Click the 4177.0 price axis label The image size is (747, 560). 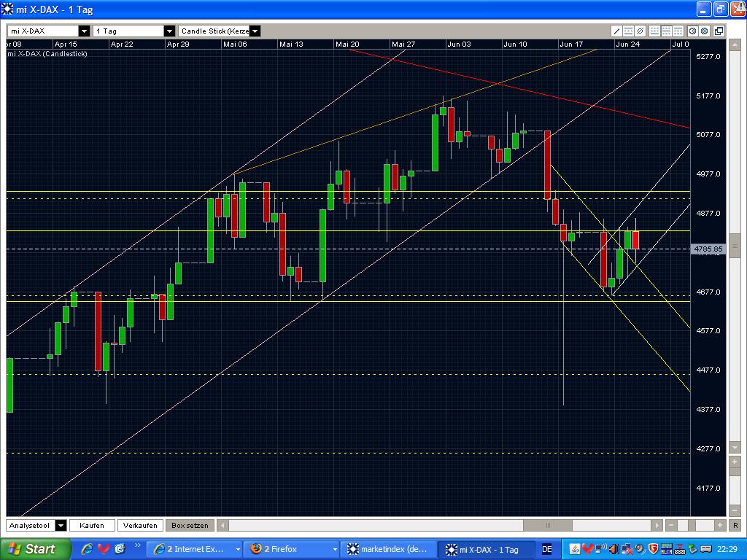(x=708, y=488)
